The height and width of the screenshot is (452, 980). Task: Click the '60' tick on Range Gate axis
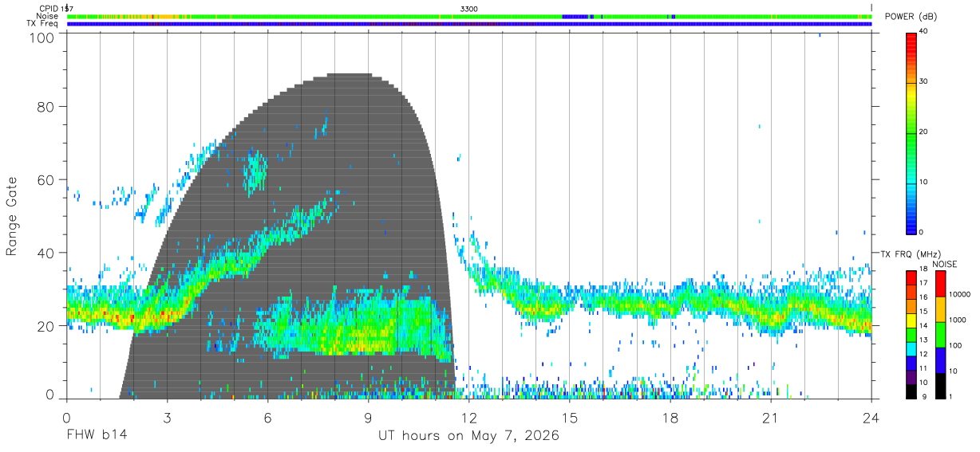coord(46,180)
